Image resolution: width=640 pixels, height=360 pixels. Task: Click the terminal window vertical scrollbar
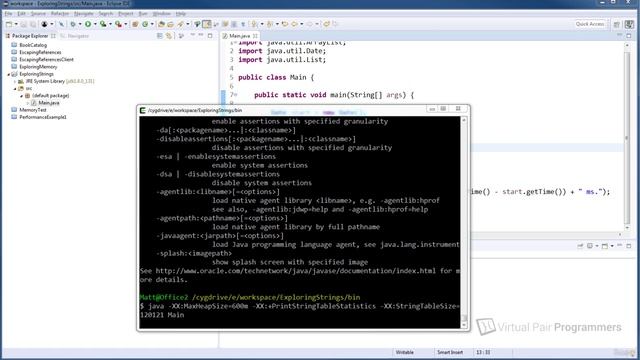click(464, 222)
